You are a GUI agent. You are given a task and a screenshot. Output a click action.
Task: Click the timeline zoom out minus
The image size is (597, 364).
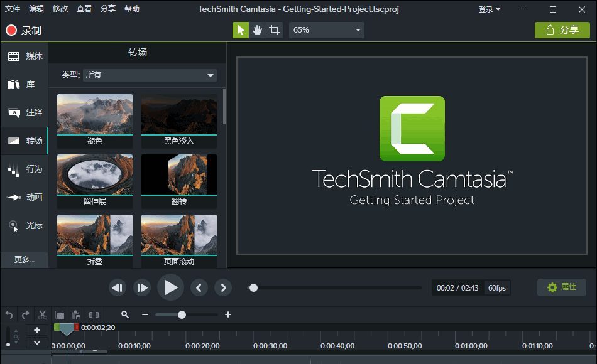click(145, 314)
